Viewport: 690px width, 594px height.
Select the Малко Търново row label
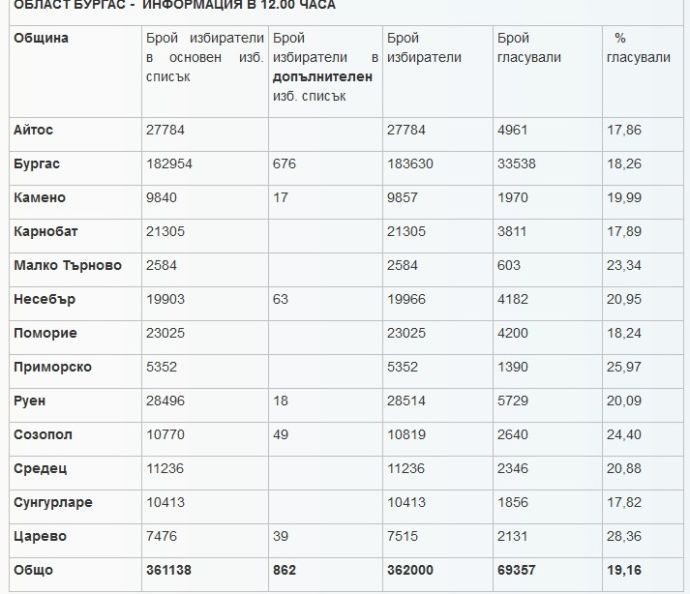click(67, 266)
